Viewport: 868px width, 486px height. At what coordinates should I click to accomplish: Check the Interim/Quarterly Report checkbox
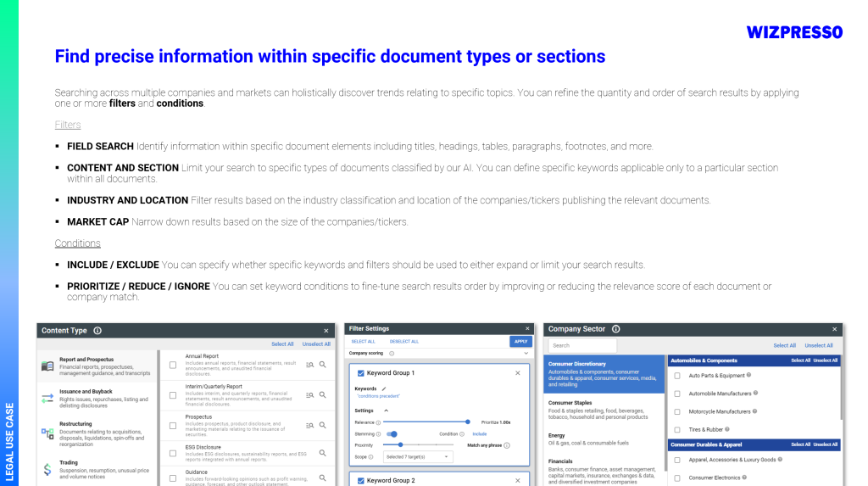(173, 394)
